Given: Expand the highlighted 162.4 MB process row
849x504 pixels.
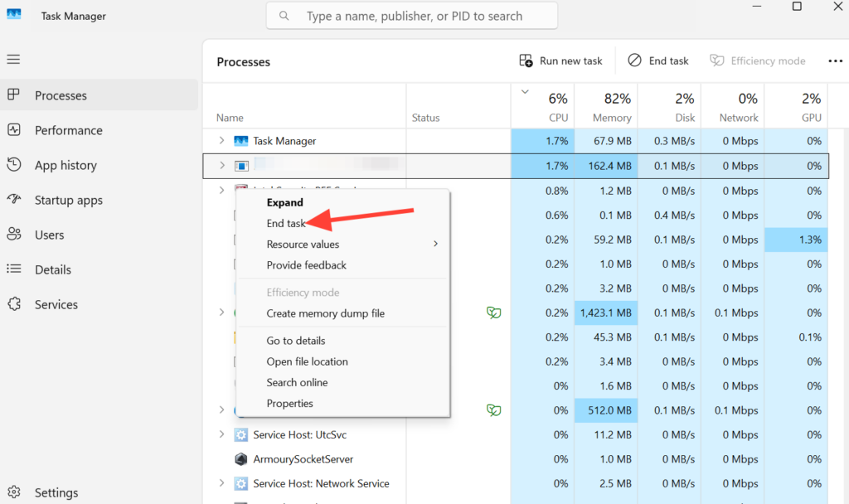Looking at the screenshot, I should [x=221, y=166].
